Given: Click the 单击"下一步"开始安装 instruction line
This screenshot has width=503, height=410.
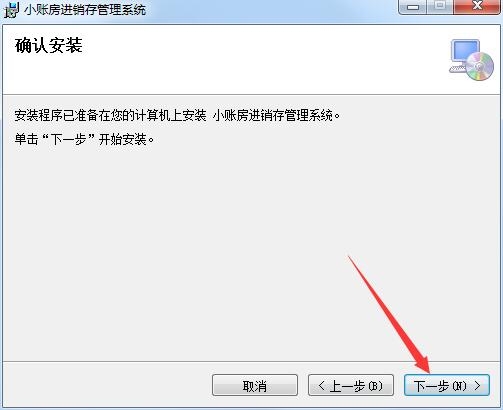Looking at the screenshot, I should tap(84, 139).
